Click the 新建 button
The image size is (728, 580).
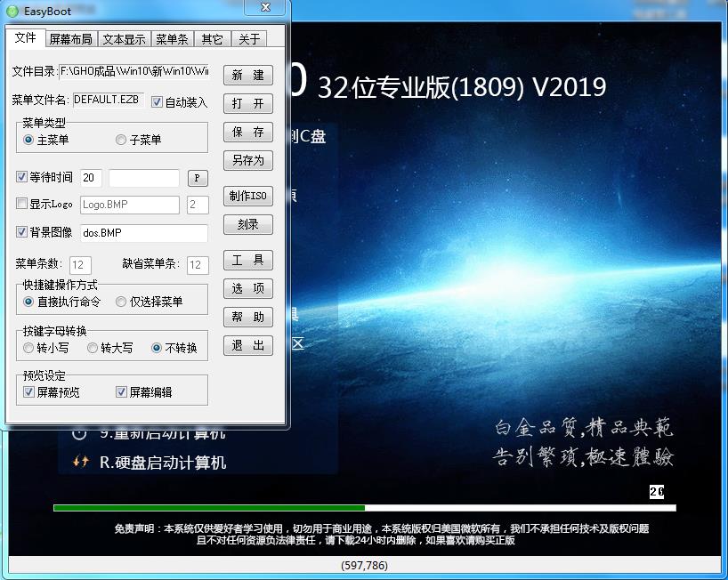click(247, 75)
